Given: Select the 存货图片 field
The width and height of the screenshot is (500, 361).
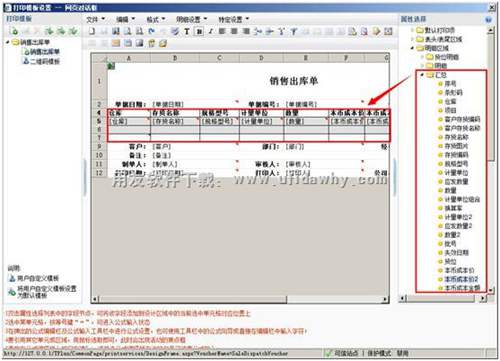Looking at the screenshot, I should click(456, 146).
